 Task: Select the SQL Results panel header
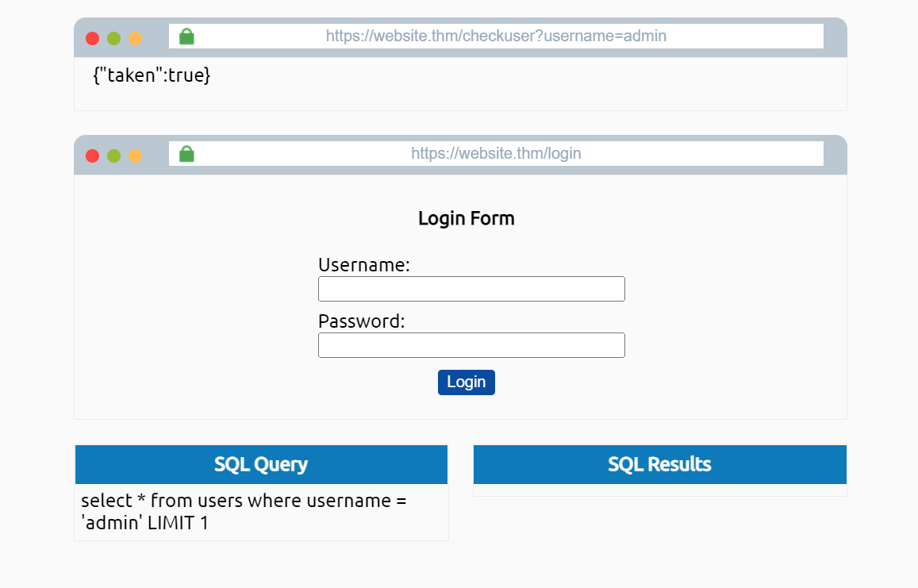click(659, 464)
